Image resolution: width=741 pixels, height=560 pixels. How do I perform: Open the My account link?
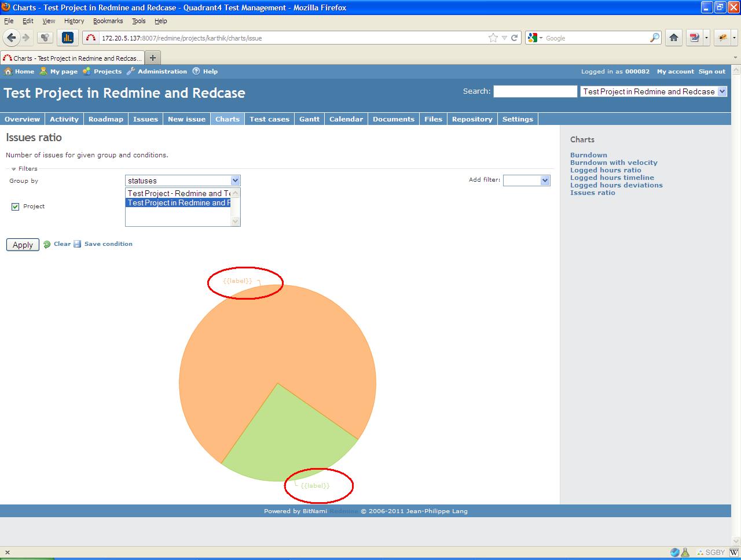[x=675, y=72]
